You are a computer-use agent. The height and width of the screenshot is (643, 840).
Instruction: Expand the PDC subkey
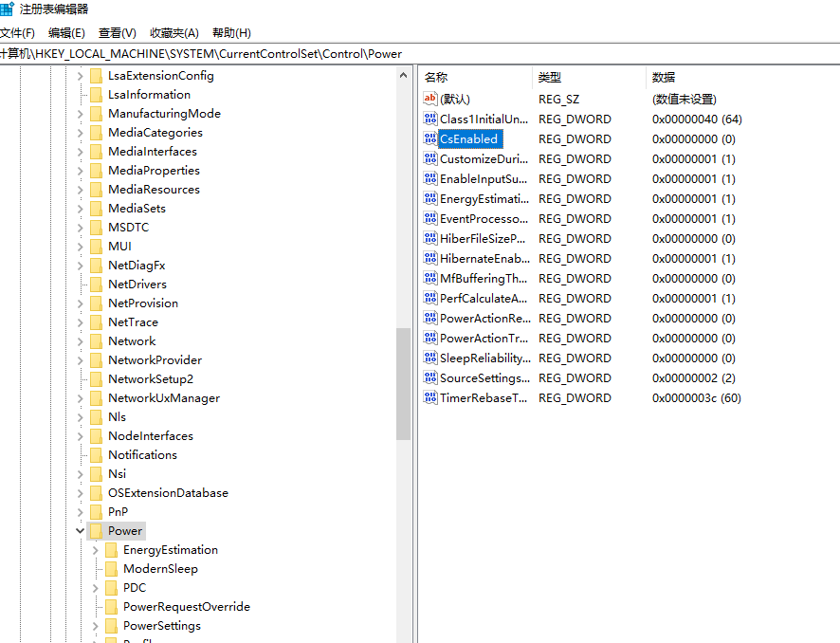pos(96,588)
